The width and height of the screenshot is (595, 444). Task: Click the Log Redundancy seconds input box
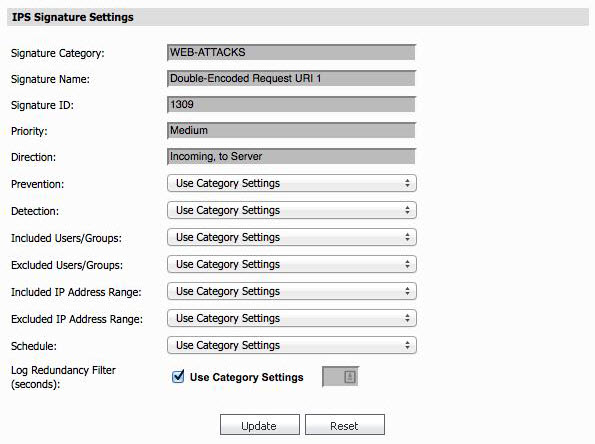pos(340,376)
